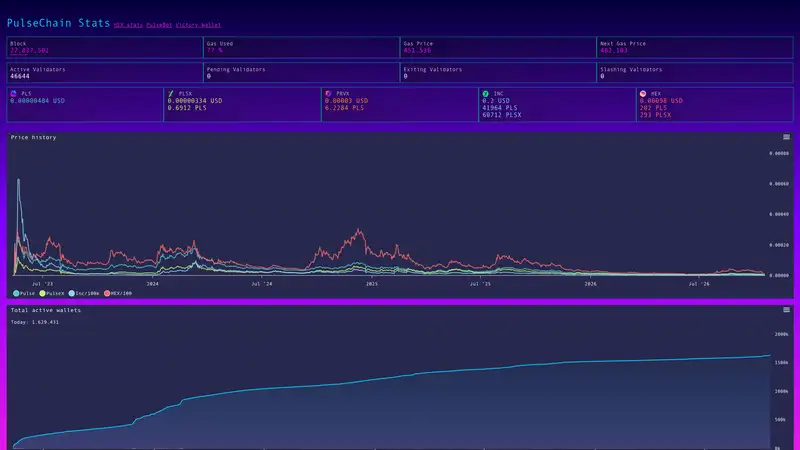Click the early 2023 peak on the price chart
Image resolution: width=800 pixels, height=450 pixels.
click(18, 180)
